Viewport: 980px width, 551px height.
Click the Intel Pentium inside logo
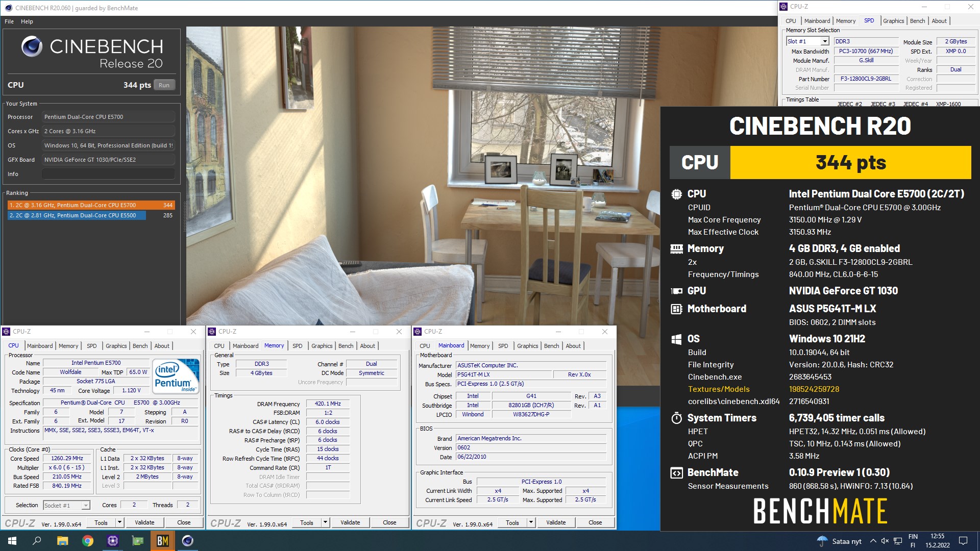coord(177,377)
